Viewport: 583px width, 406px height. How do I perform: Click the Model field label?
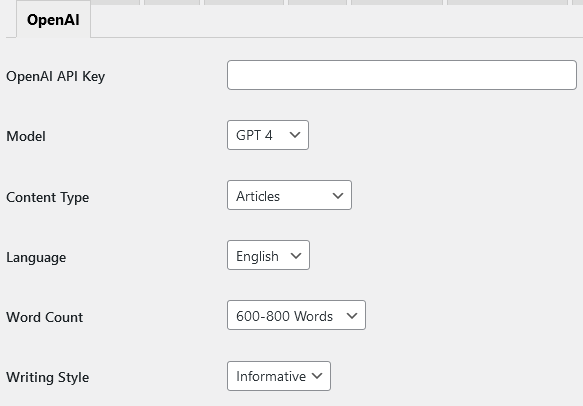pos(26,136)
